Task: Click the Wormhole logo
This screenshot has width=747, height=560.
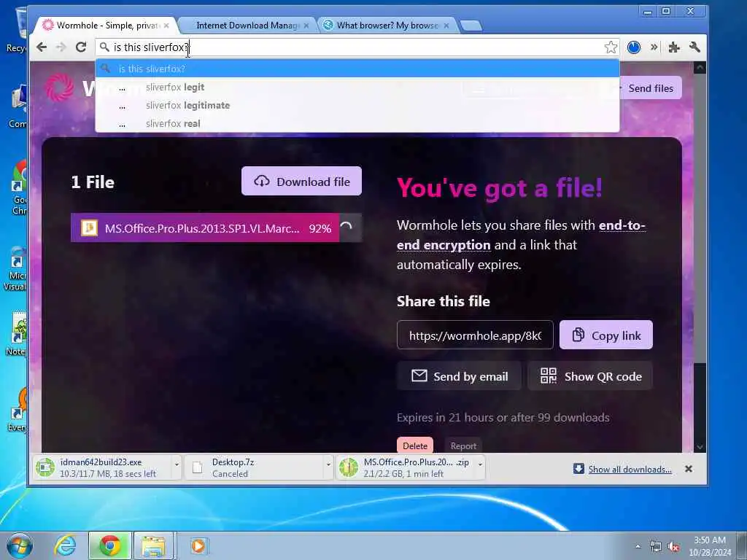Action: tap(60, 87)
